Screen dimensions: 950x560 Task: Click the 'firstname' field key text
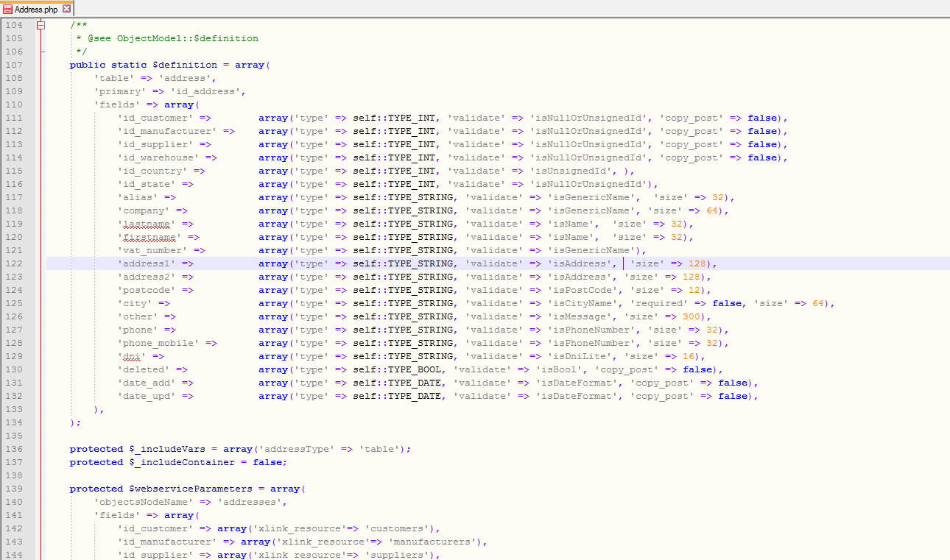[149, 237]
